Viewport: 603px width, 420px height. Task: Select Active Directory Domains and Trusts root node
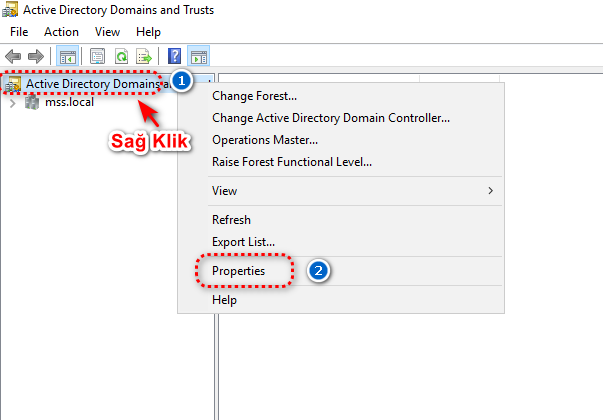pos(98,84)
